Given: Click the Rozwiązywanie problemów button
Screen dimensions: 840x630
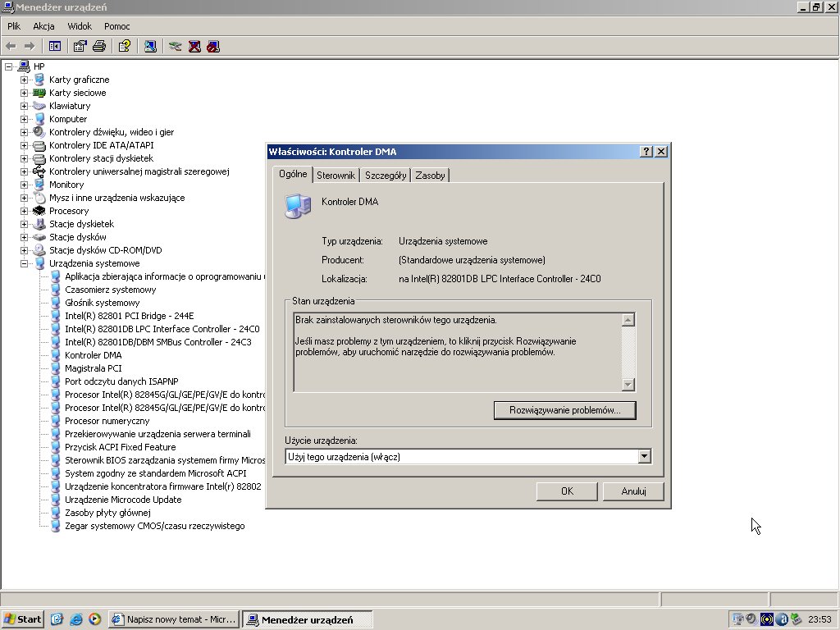Looking at the screenshot, I should point(564,410).
